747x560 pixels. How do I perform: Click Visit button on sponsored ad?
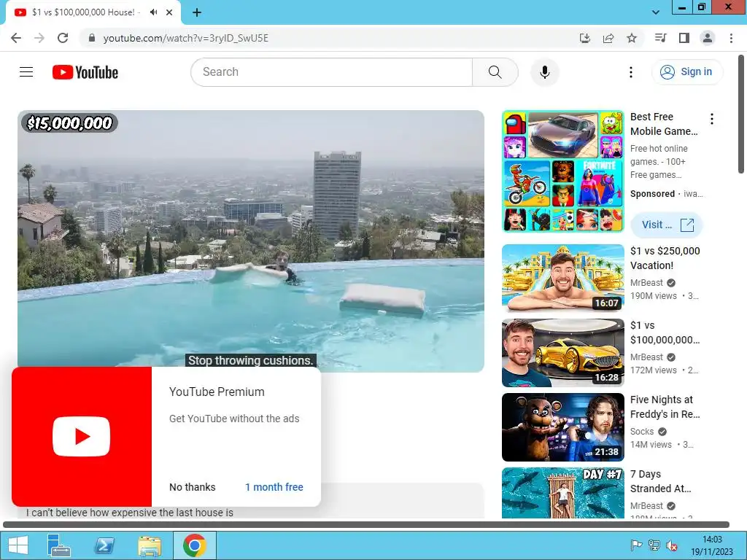pos(667,225)
